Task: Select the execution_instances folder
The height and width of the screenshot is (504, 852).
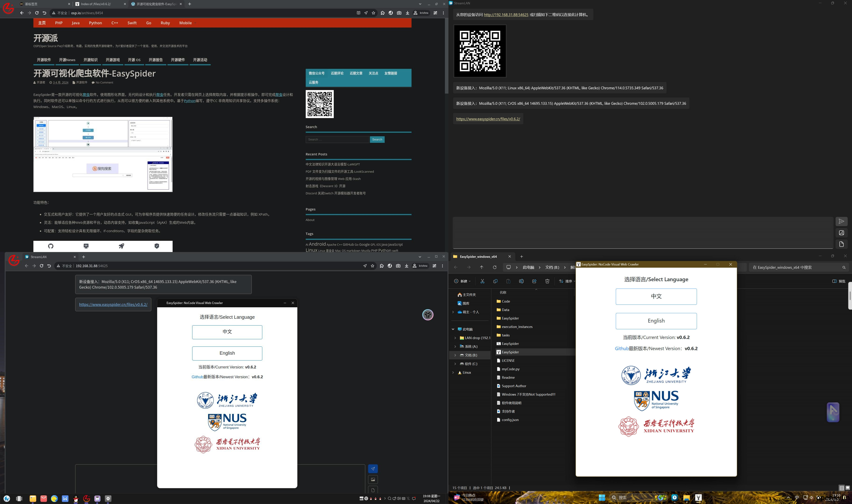Action: tap(517, 327)
